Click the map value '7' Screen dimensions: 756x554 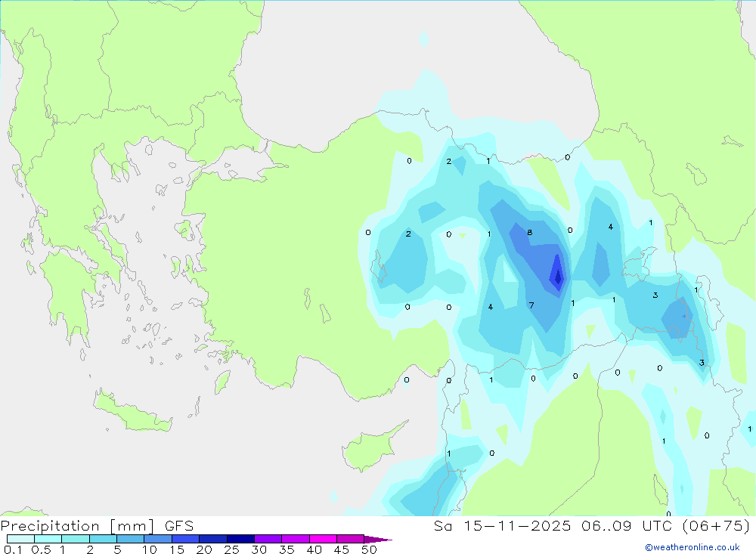tap(531, 305)
